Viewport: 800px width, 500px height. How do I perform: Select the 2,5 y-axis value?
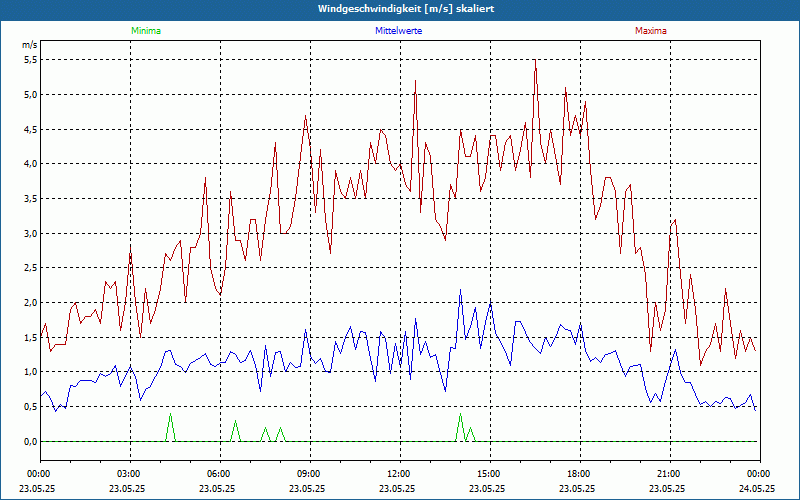point(31,268)
